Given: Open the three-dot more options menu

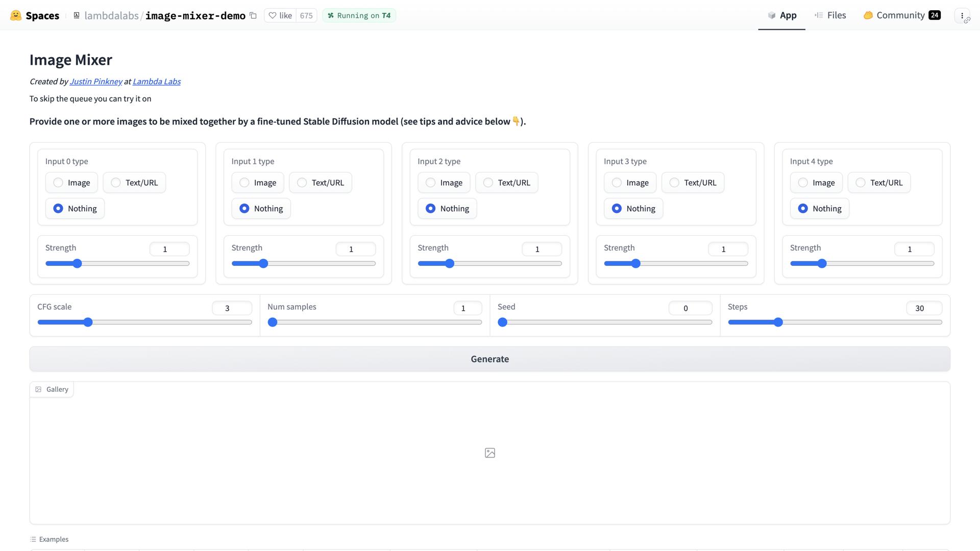Looking at the screenshot, I should (x=962, y=15).
